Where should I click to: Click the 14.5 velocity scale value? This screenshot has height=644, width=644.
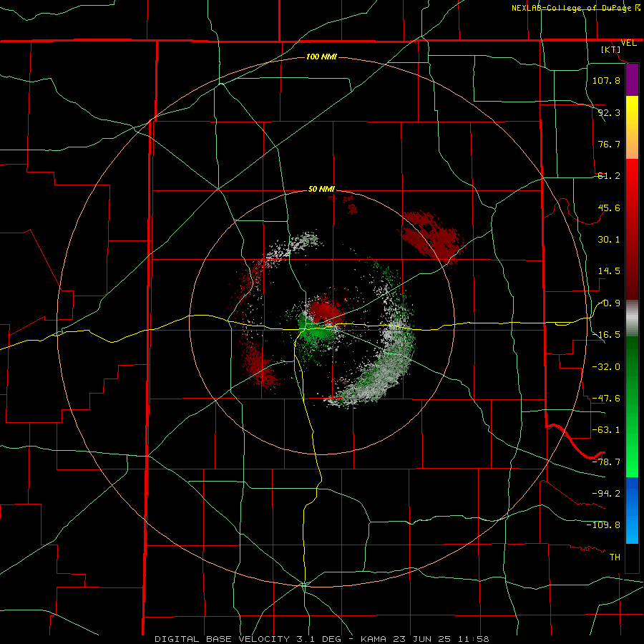point(609,271)
